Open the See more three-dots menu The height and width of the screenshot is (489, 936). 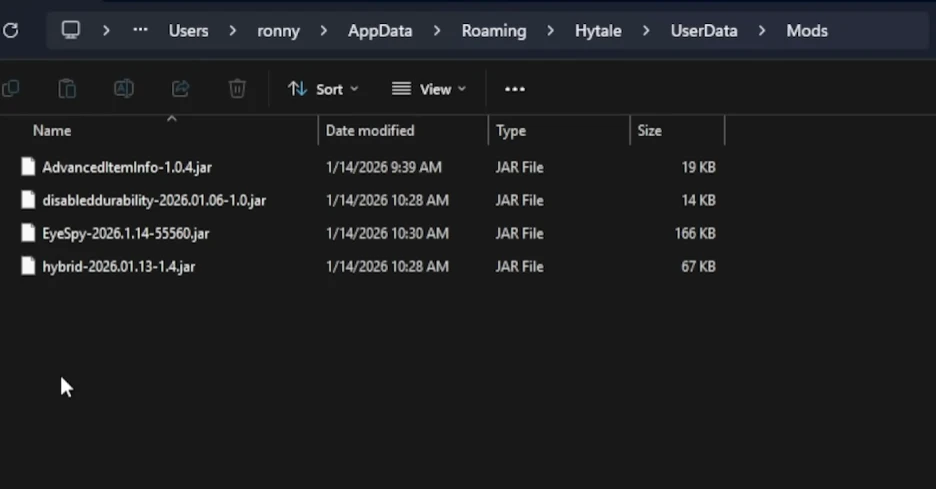click(514, 89)
